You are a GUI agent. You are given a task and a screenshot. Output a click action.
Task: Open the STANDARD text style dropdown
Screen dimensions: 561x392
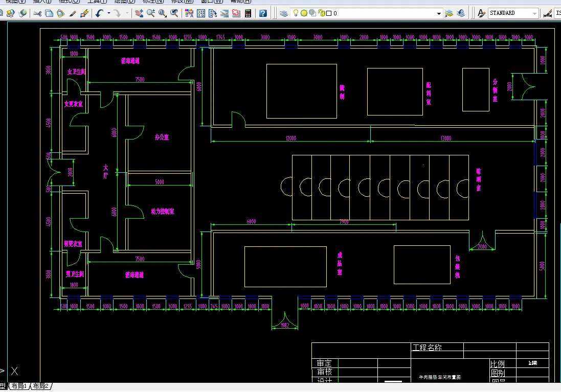coord(513,13)
